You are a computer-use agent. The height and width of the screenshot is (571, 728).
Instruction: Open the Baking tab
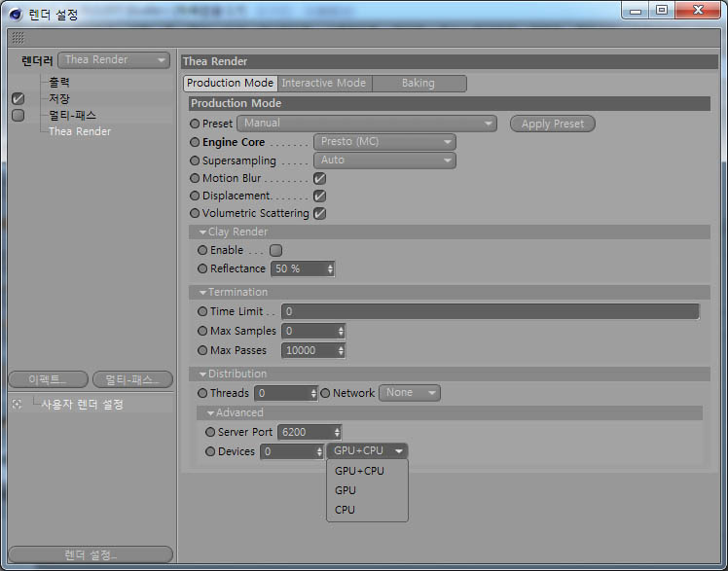tap(419, 83)
